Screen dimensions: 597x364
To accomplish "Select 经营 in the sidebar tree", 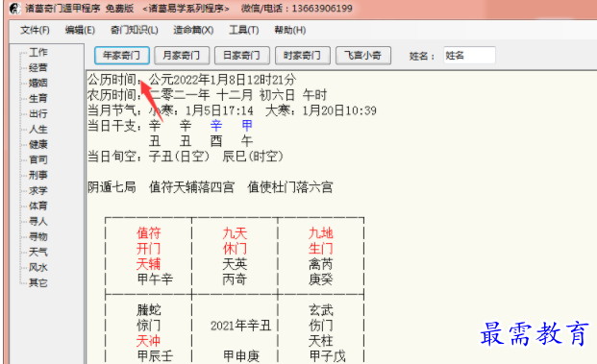I will coord(38,67).
